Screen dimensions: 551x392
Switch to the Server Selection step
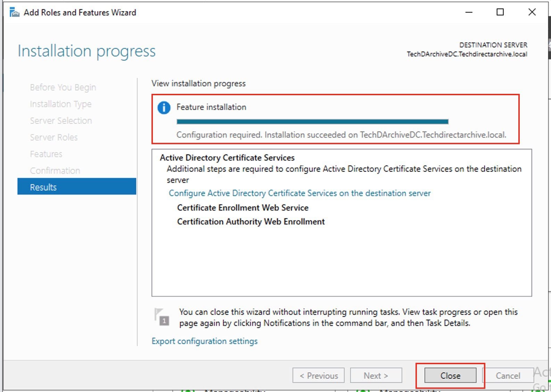(x=61, y=121)
